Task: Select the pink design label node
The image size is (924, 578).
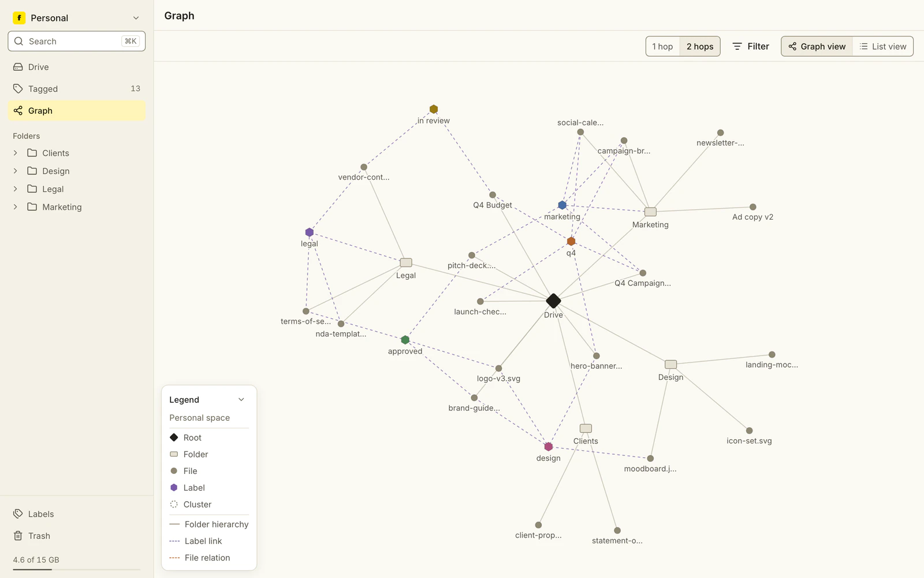Action: click(x=549, y=447)
